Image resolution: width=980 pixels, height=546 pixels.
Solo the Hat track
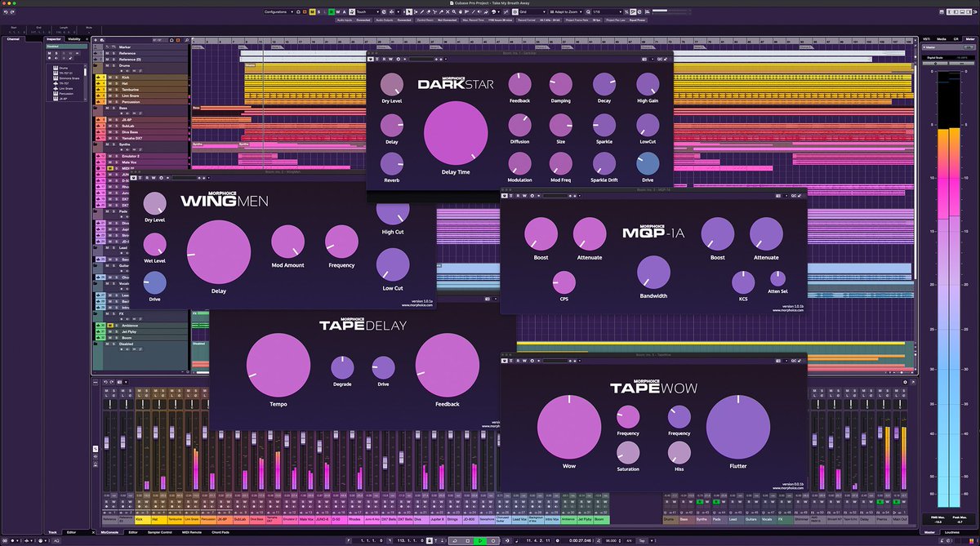coord(117,83)
